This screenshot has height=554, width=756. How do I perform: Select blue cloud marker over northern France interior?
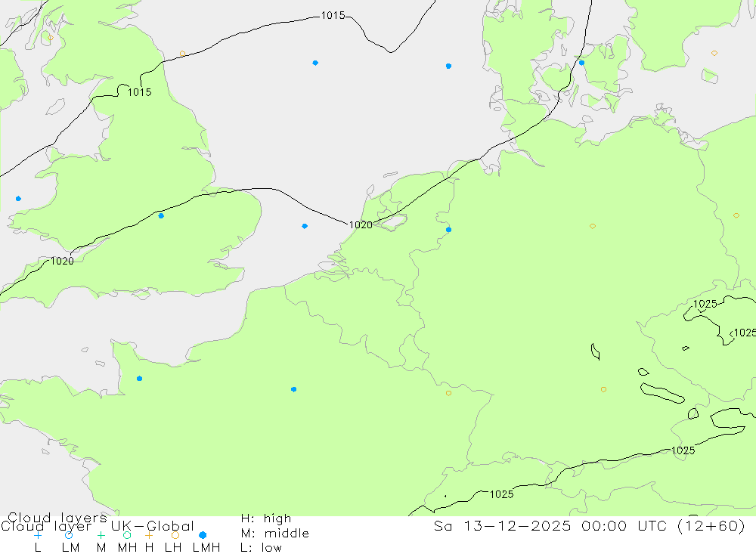coord(293,389)
